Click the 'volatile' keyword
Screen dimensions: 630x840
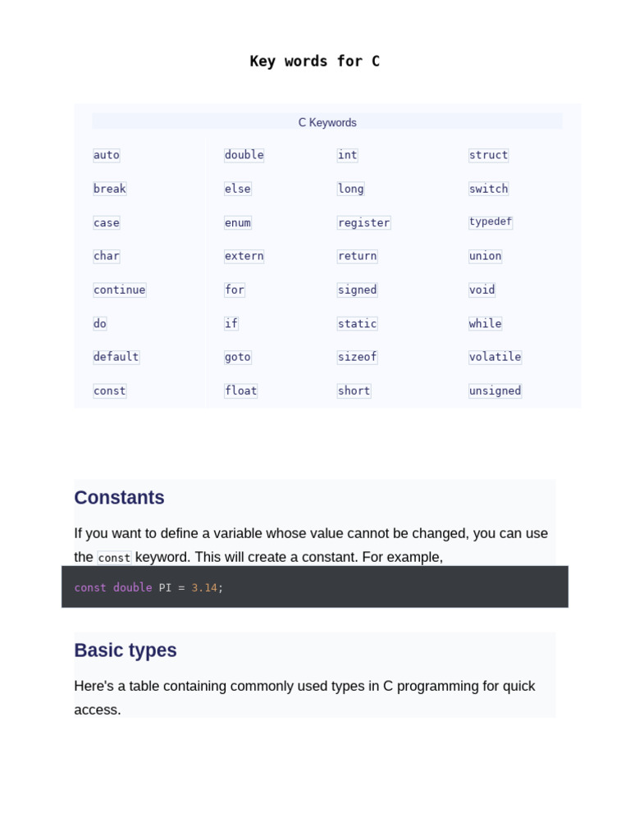click(x=495, y=357)
